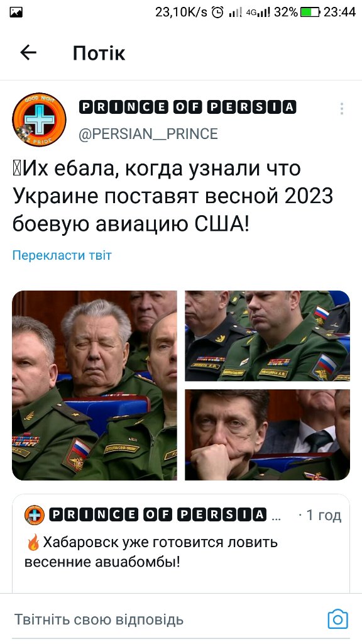Tap the back arrow next to Потік
Image resolution: width=362 pixels, height=644 pixels.
click(x=28, y=53)
